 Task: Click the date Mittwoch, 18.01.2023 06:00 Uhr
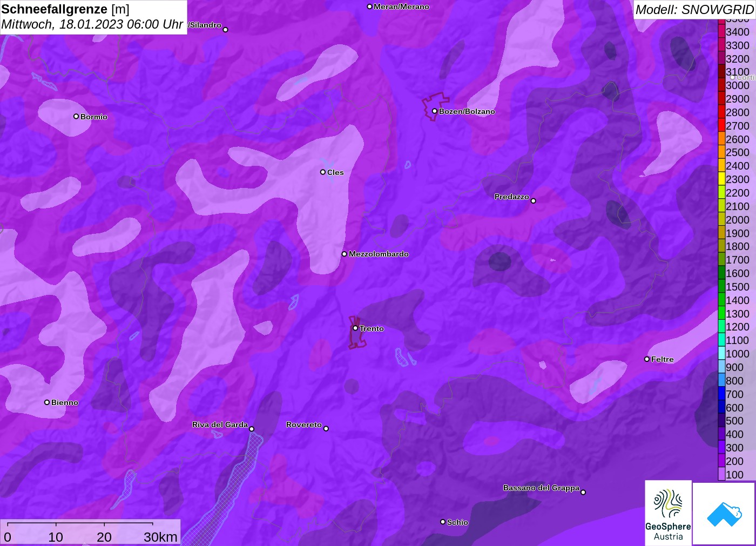click(x=92, y=24)
